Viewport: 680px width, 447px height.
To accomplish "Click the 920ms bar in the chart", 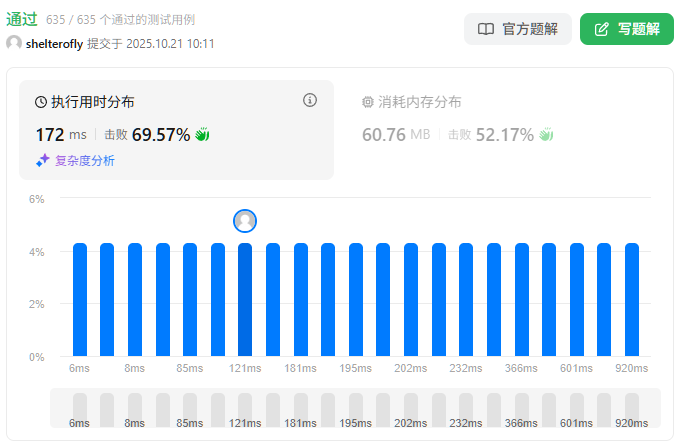I will tap(632, 299).
